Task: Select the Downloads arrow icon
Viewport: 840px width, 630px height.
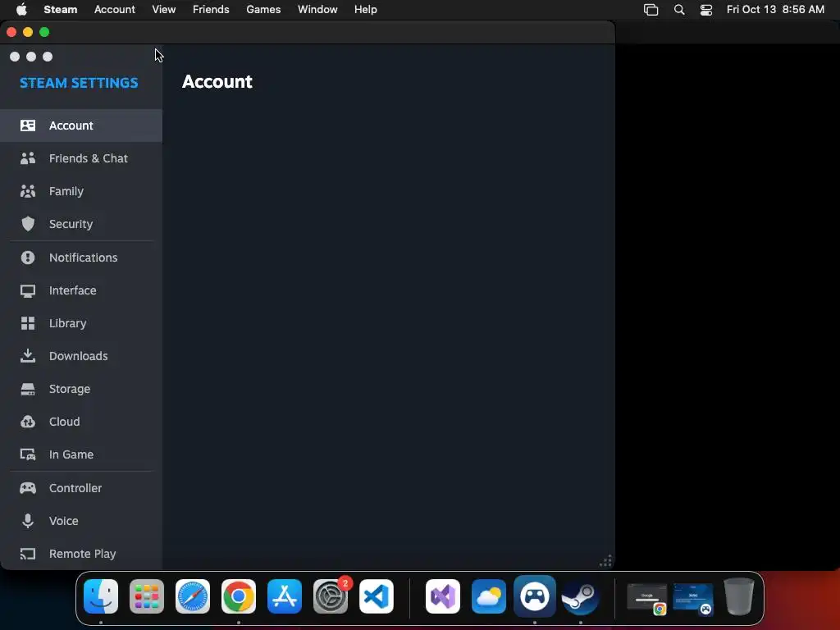Action: click(x=28, y=356)
